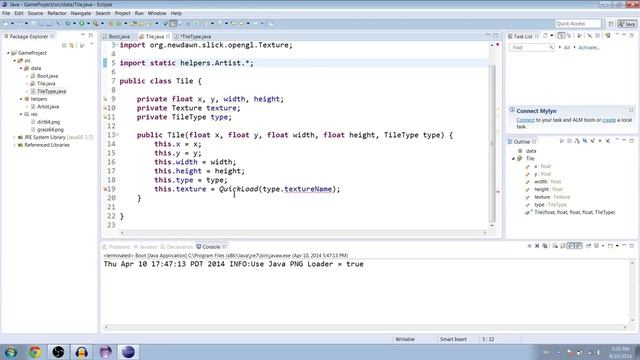Open Debug button dropdown arrow

[74, 24]
